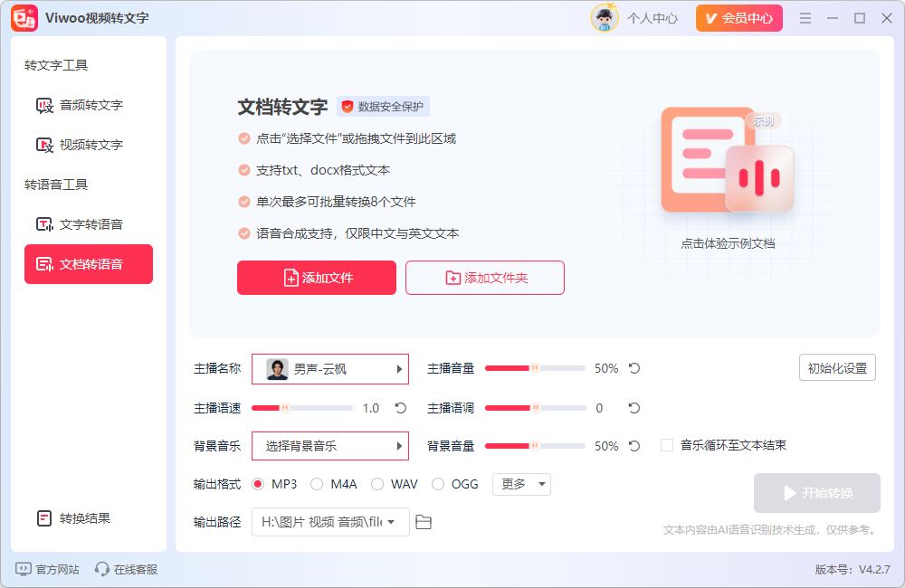905x588 pixels.
Task: Click the 主播语速 slider handle
Action: pyautogui.click(x=284, y=408)
